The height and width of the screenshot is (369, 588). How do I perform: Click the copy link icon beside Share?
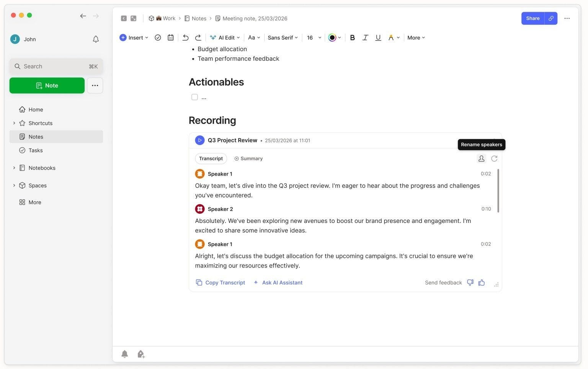pos(551,18)
